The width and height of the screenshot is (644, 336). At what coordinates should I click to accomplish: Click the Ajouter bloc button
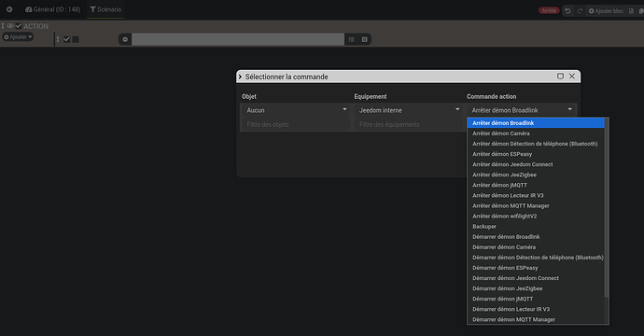click(x=607, y=11)
